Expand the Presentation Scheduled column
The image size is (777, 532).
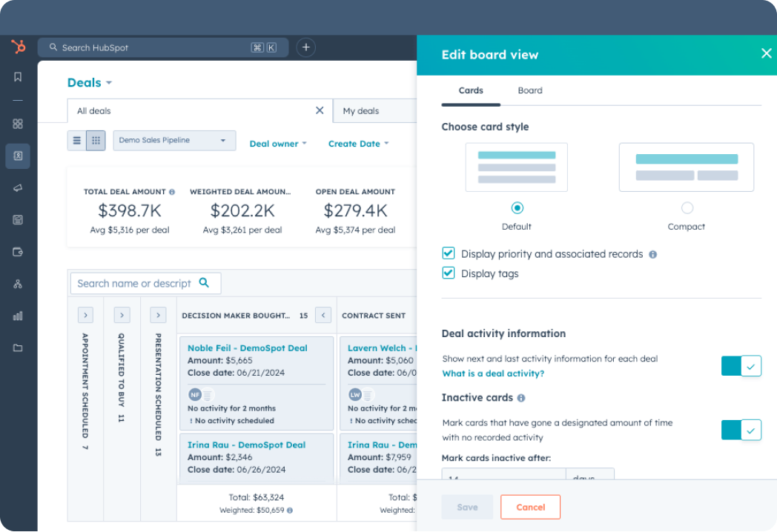pyautogui.click(x=158, y=315)
